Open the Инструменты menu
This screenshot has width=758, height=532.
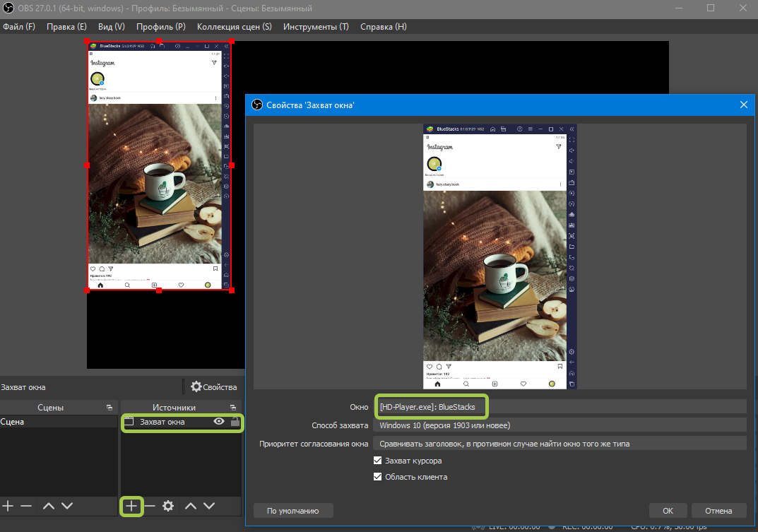coord(316,27)
